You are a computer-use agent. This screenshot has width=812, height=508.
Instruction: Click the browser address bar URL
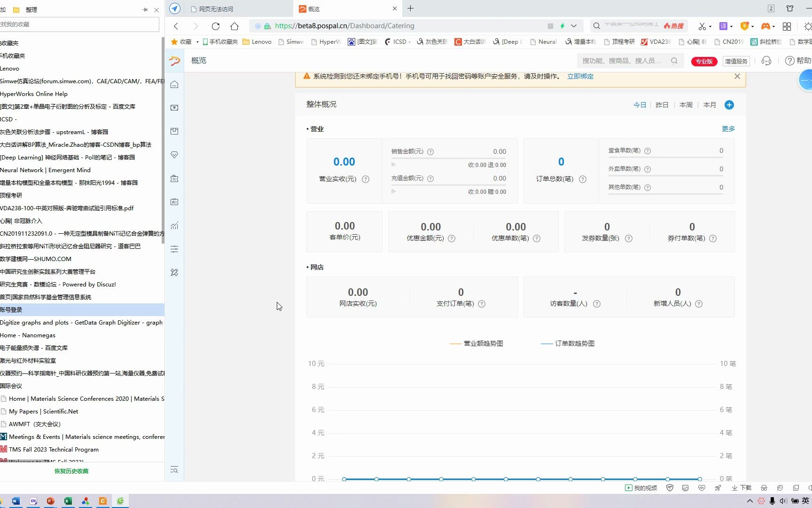tap(344, 26)
